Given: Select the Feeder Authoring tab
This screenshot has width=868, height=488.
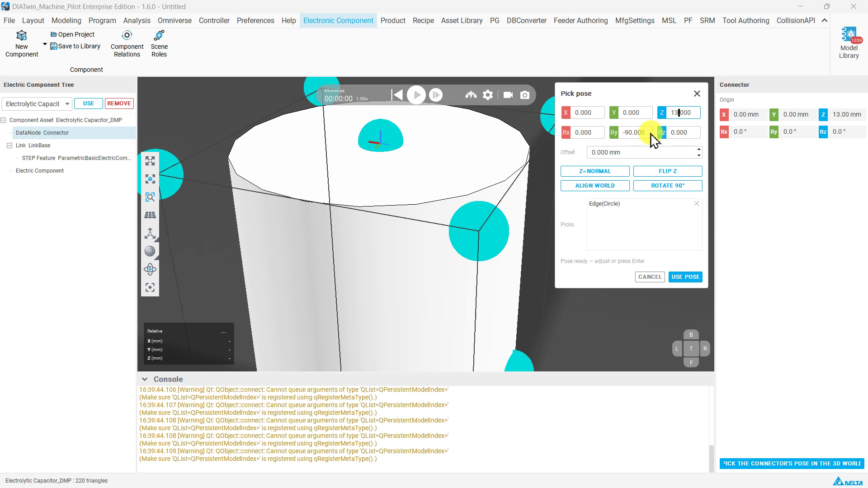Looking at the screenshot, I should [580, 20].
